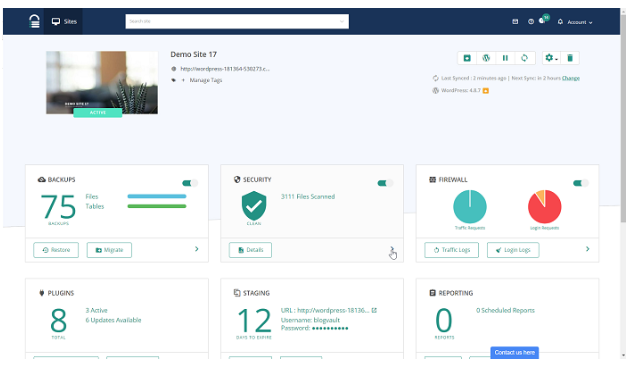The image size is (631, 365).
Task: Toggle the Backups switch
Action: click(x=190, y=183)
